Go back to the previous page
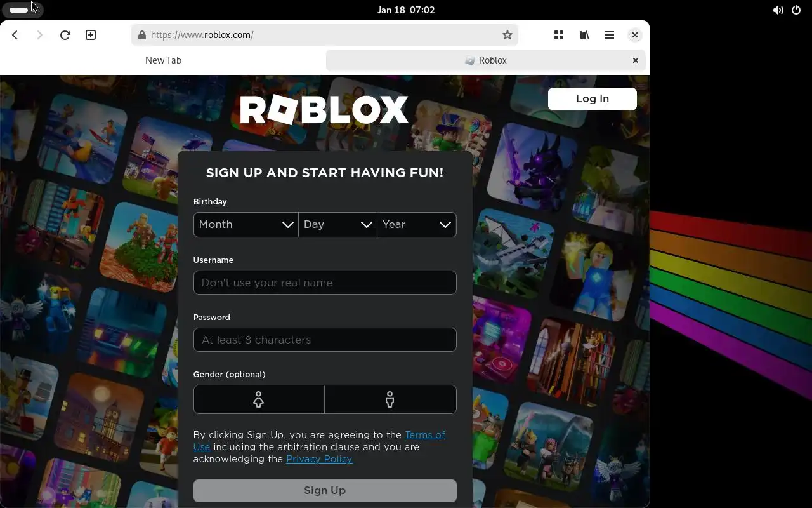 tap(15, 35)
